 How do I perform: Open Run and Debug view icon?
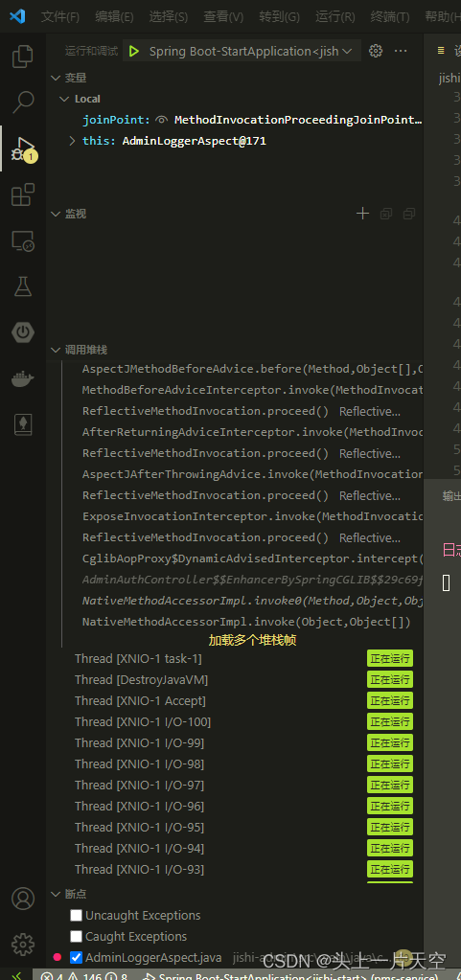tap(23, 148)
